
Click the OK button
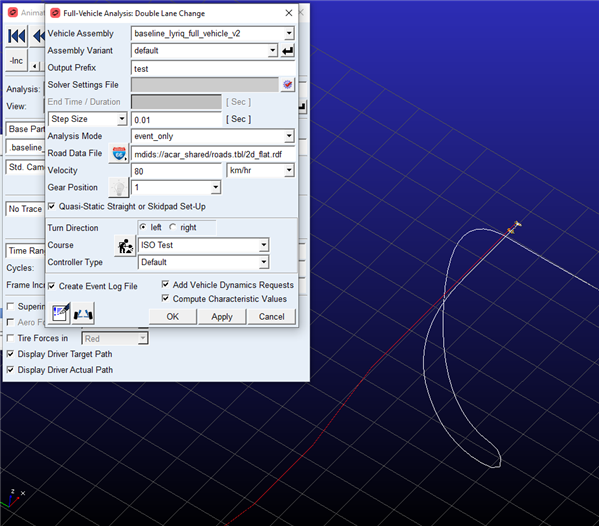173,317
